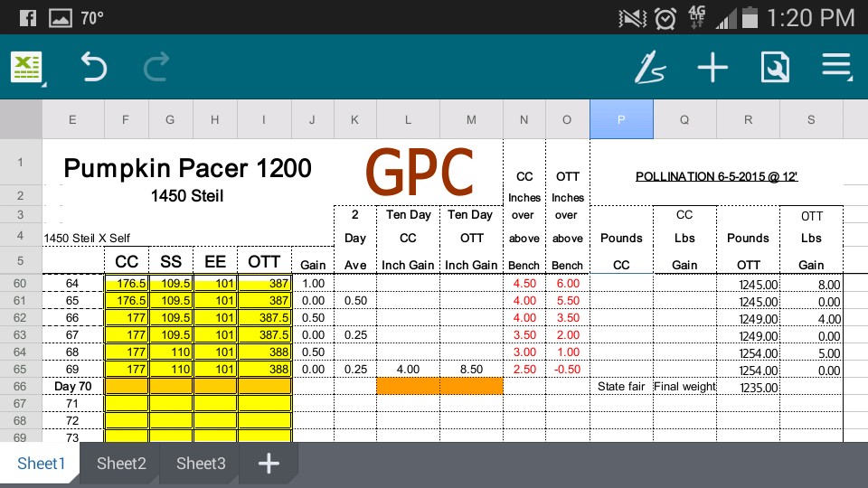Switch to Sheet3 tab
The width and height of the screenshot is (868, 488).
(201, 464)
